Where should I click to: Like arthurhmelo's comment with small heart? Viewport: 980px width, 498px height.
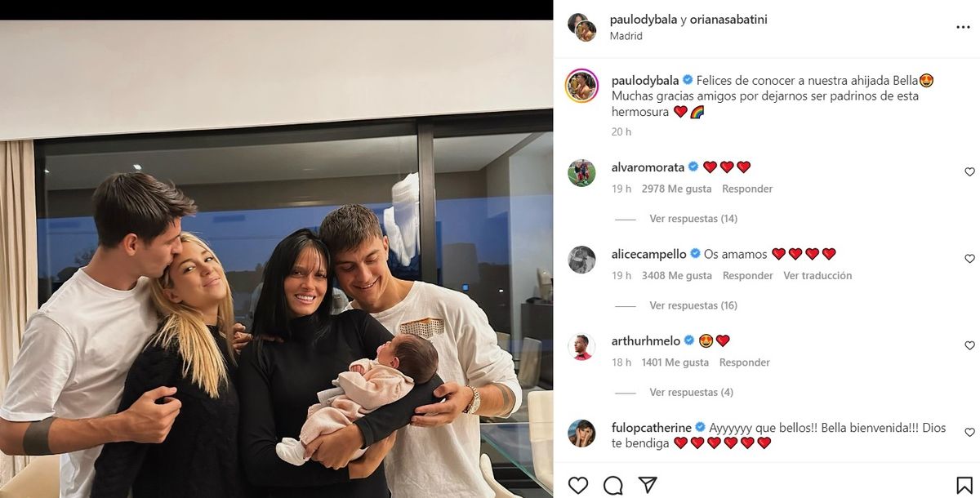click(969, 346)
